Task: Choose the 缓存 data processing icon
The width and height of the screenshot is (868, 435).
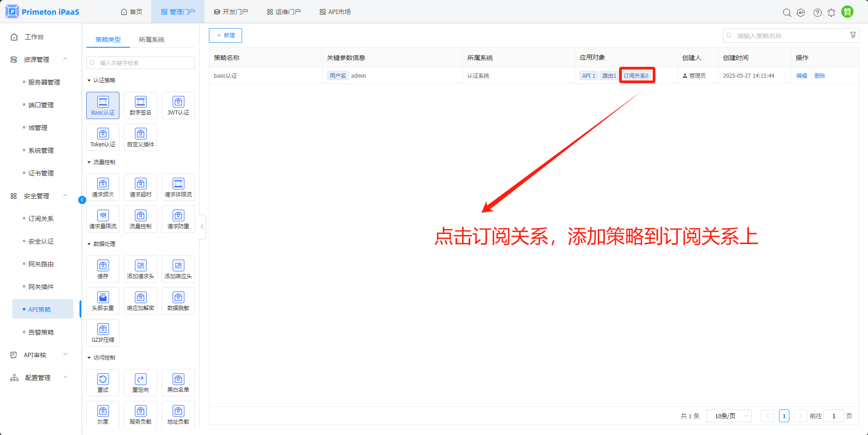Action: pos(103,269)
